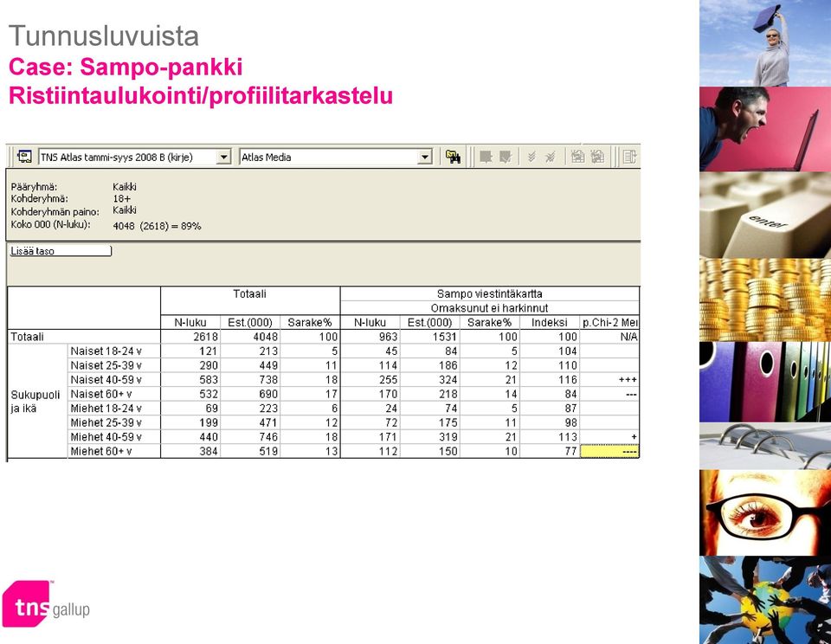Click the TNS Gallup logo
This screenshot has height=644, width=831.
pyautogui.click(x=46, y=603)
